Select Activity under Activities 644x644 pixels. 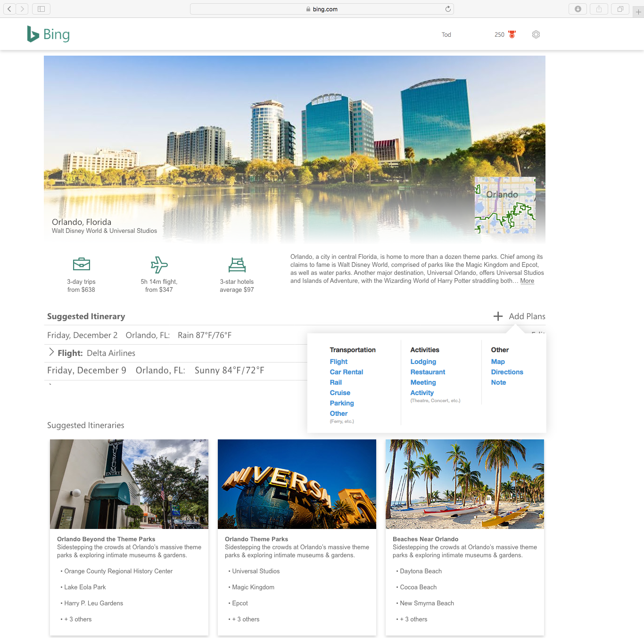pyautogui.click(x=422, y=393)
